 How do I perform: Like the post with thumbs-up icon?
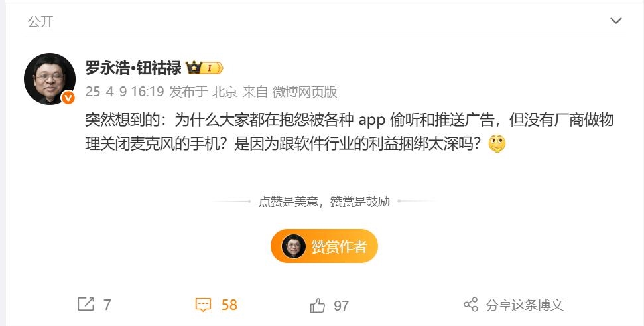[x=318, y=305]
